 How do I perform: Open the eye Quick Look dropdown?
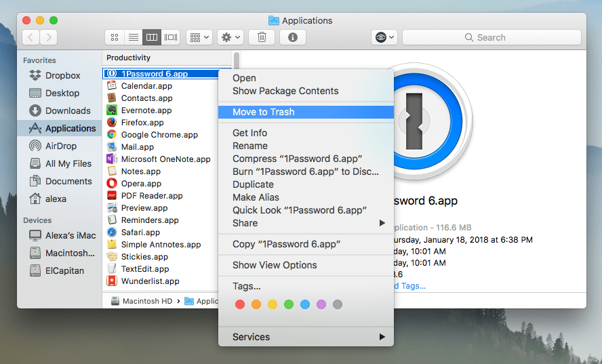[384, 37]
